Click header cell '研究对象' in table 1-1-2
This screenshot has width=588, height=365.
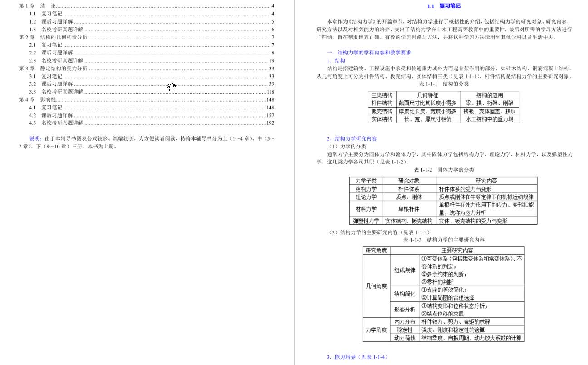click(x=409, y=181)
